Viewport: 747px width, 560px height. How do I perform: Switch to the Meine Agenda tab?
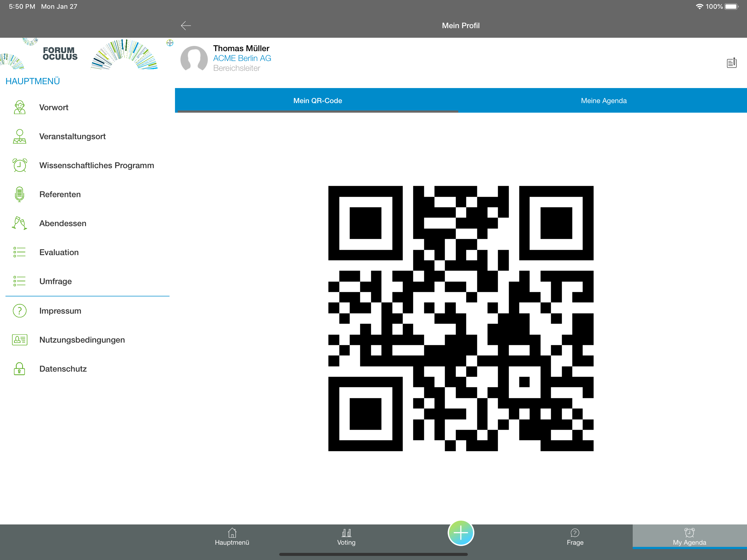(x=603, y=101)
